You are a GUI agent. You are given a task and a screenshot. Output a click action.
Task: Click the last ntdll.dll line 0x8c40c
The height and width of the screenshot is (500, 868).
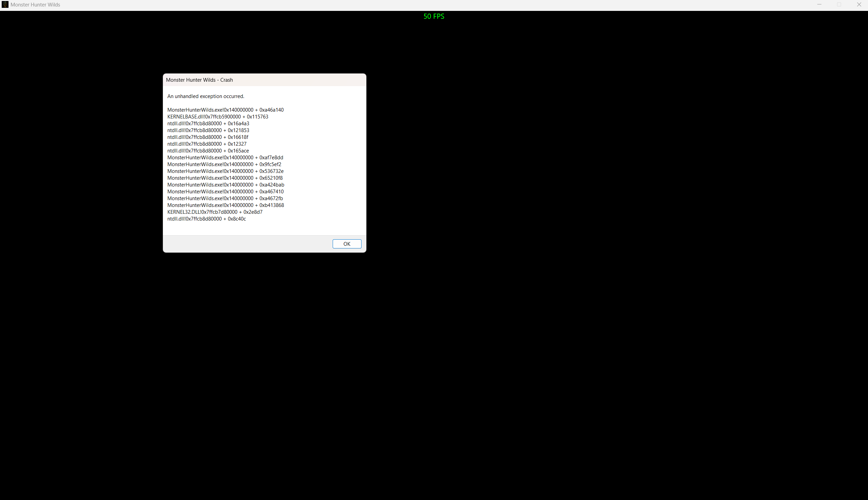(206, 219)
